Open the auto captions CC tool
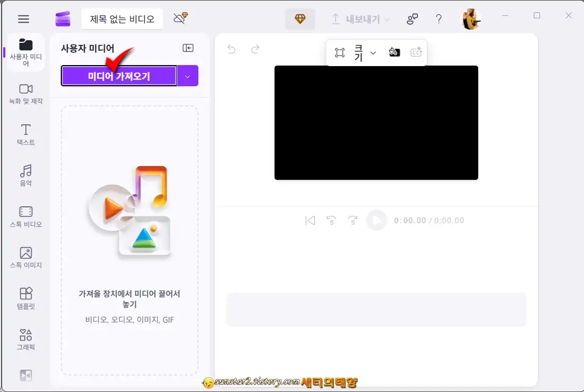 pyautogui.click(x=416, y=52)
